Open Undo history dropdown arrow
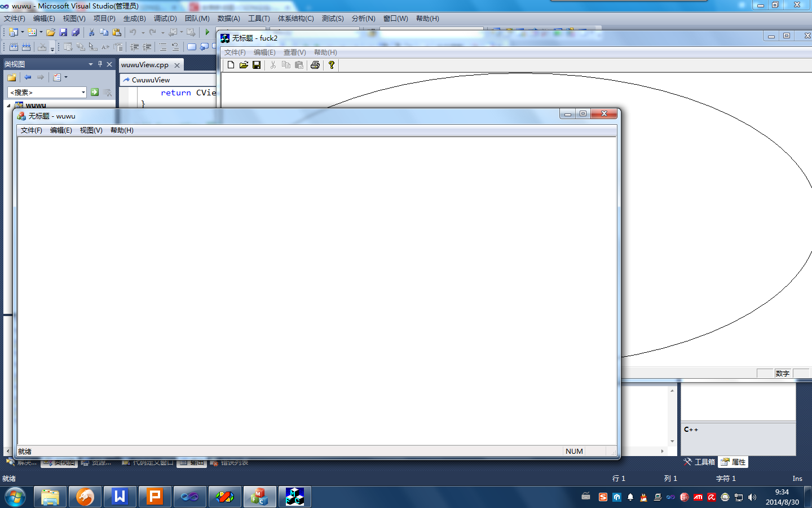Screen dimensions: 812x508 [x=143, y=32]
